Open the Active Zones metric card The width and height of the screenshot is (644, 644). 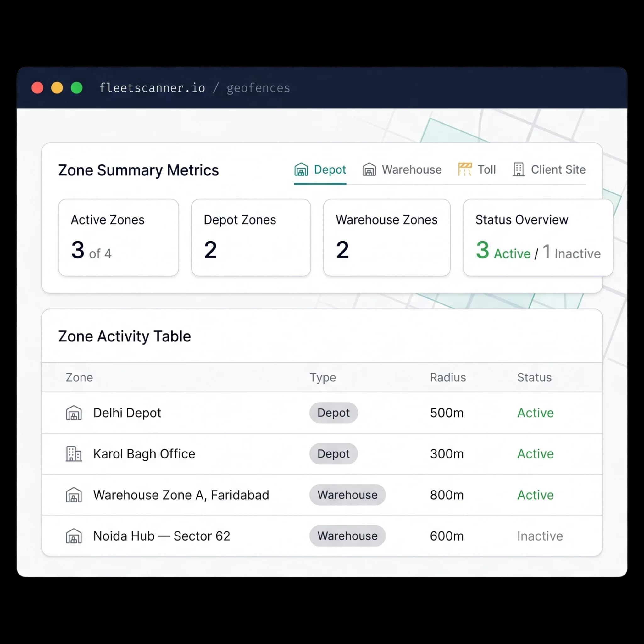pyautogui.click(x=118, y=238)
